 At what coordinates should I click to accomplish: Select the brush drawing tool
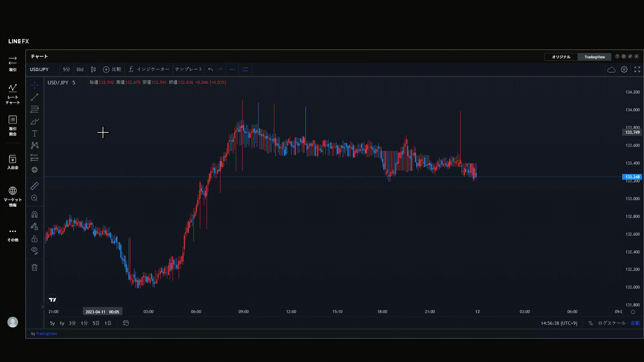click(x=35, y=121)
